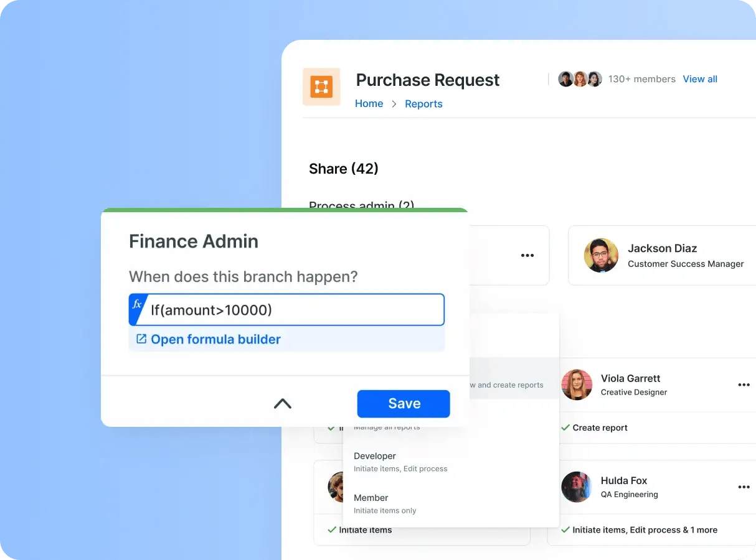Open three-dot menu for Viola Garrett
756x560 pixels.
tap(744, 385)
